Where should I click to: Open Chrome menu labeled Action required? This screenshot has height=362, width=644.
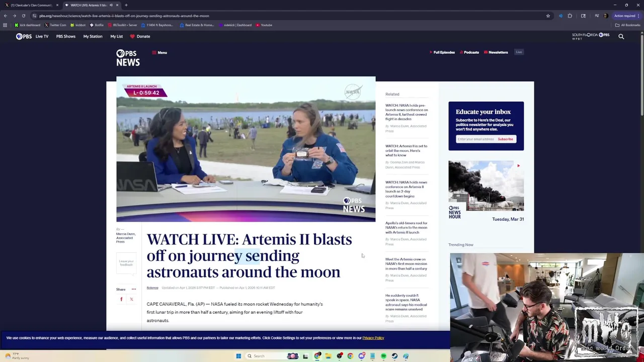(x=627, y=16)
